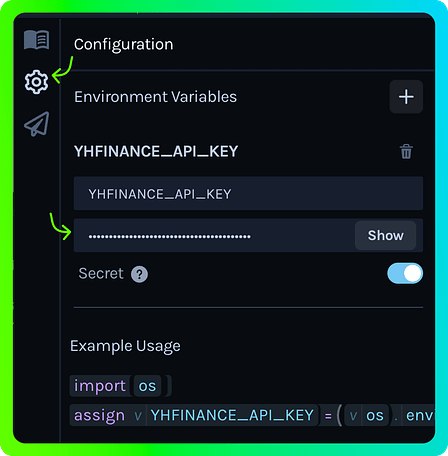Click the assign keyword block

click(x=99, y=415)
